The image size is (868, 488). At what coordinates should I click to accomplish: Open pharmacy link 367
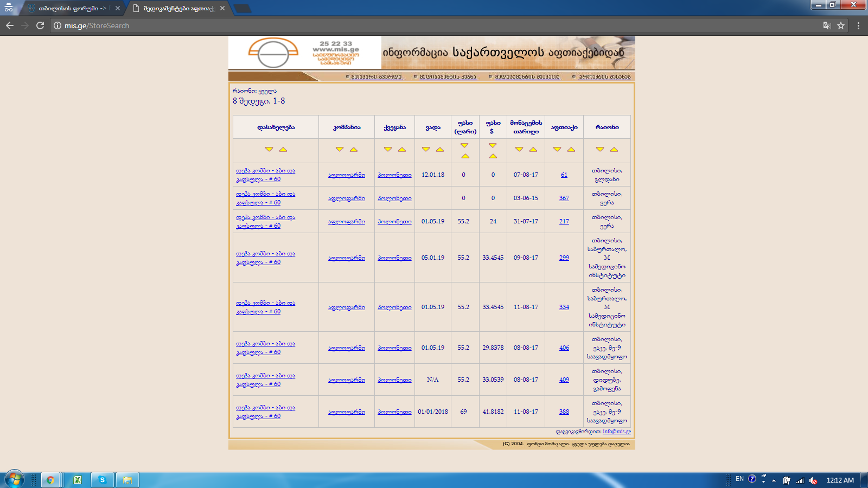point(564,198)
